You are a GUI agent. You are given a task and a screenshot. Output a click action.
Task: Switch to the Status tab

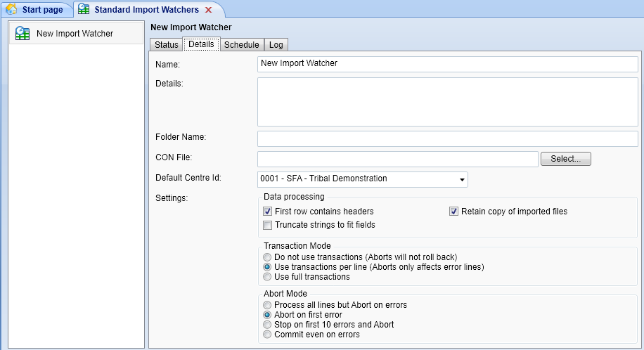pyautogui.click(x=167, y=45)
